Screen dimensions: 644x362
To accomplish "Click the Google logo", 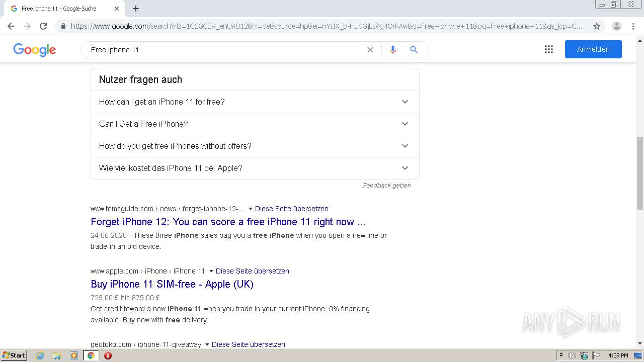I will coord(34,50).
